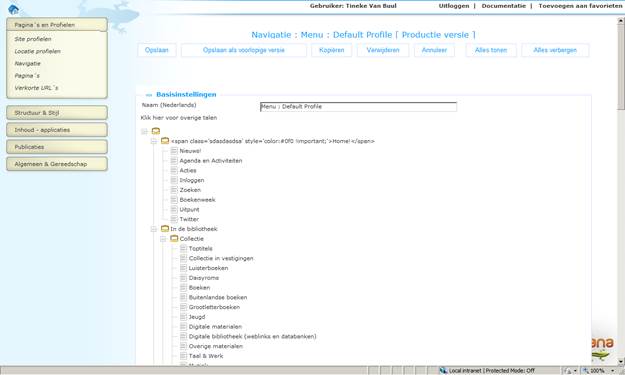Click the home icon at top left

[x=13, y=9]
